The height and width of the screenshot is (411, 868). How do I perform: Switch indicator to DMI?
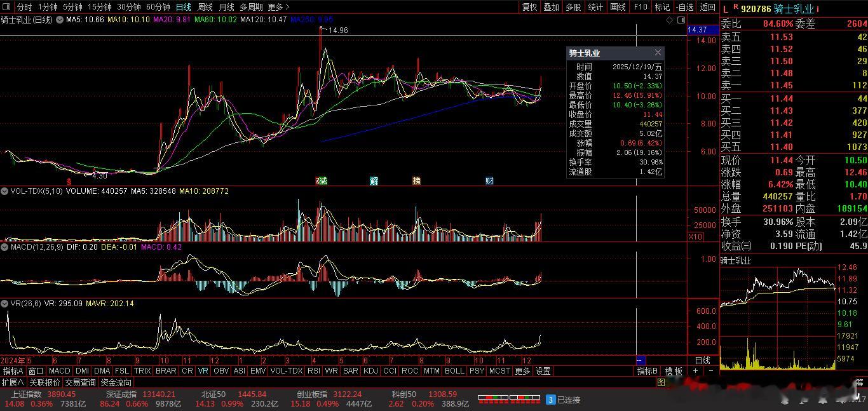point(82,371)
